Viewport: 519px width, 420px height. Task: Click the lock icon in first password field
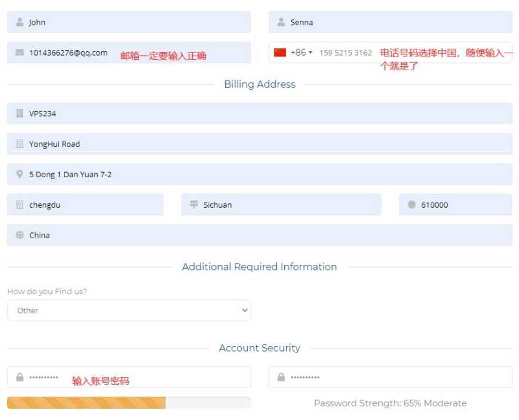pos(19,377)
